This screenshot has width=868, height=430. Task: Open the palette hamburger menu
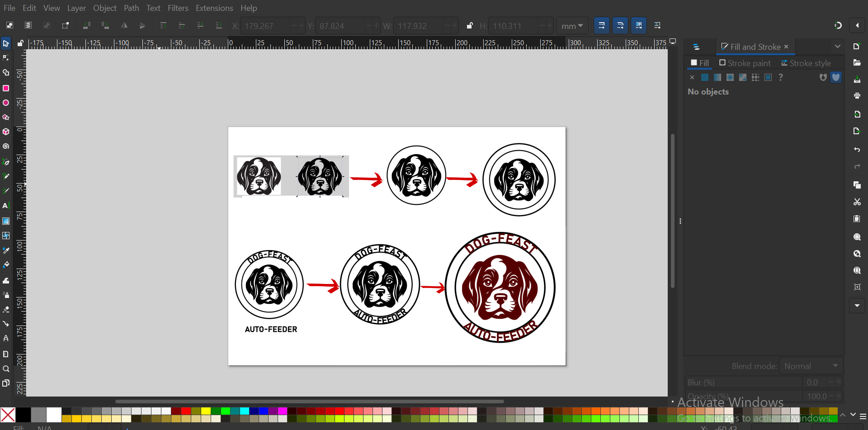(863, 416)
